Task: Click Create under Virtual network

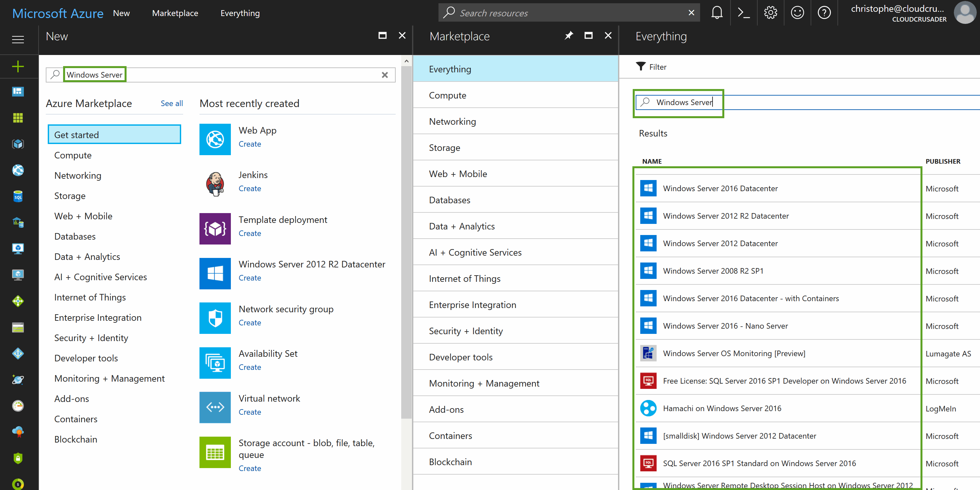Action: (249, 412)
